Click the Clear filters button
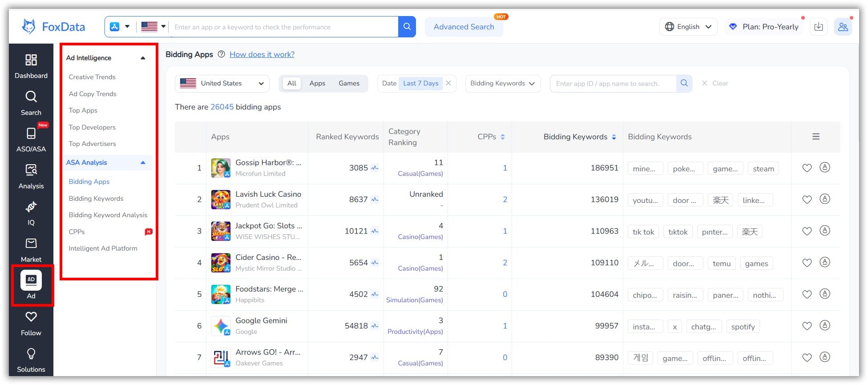Image resolution: width=868 pixels, height=385 pixels. [x=715, y=83]
